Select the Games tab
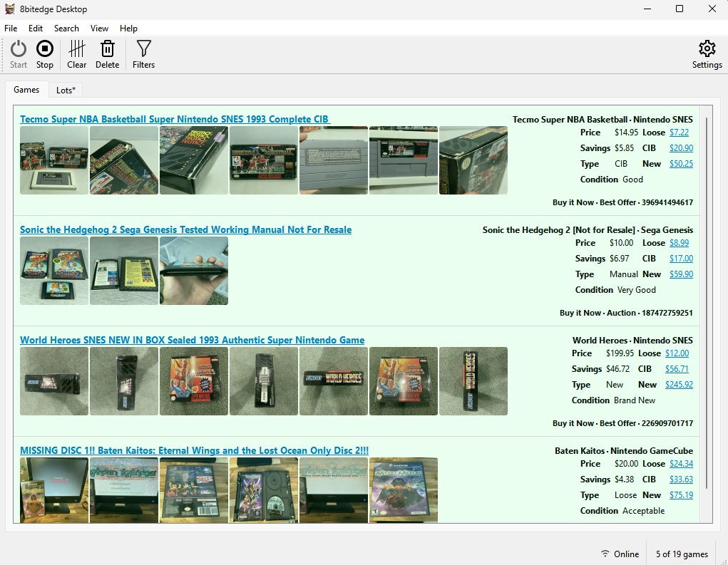This screenshot has height=565, width=728. coord(26,90)
